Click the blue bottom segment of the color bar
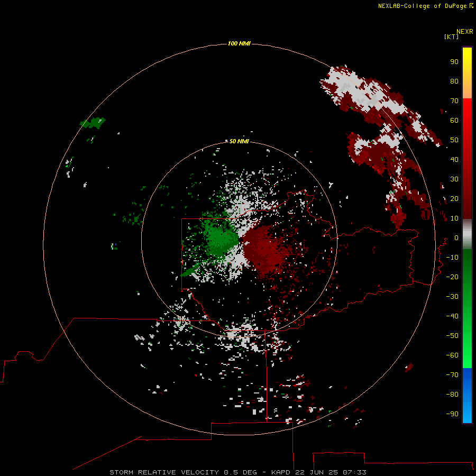 (467, 396)
